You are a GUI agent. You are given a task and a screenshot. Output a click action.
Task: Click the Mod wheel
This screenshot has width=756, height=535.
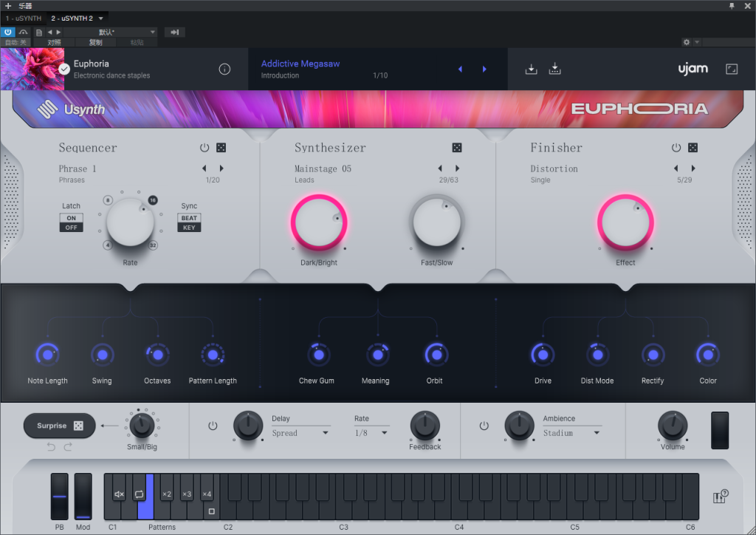[x=83, y=497]
